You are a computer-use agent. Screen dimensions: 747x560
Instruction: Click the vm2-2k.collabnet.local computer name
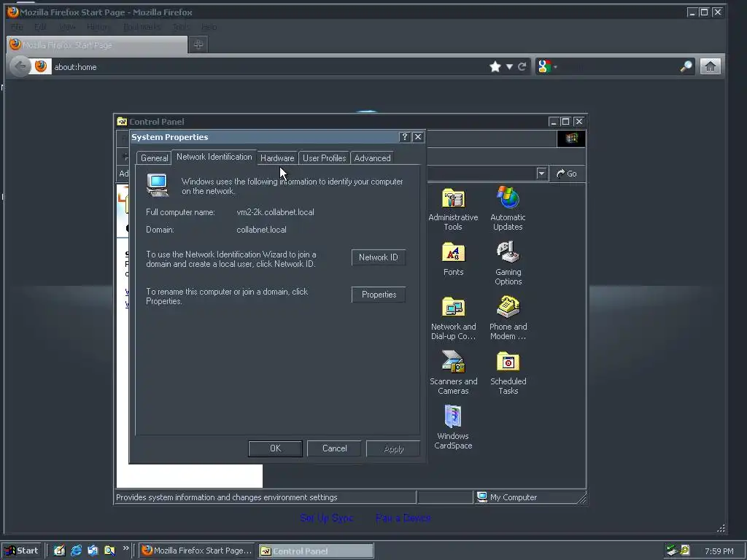(275, 212)
